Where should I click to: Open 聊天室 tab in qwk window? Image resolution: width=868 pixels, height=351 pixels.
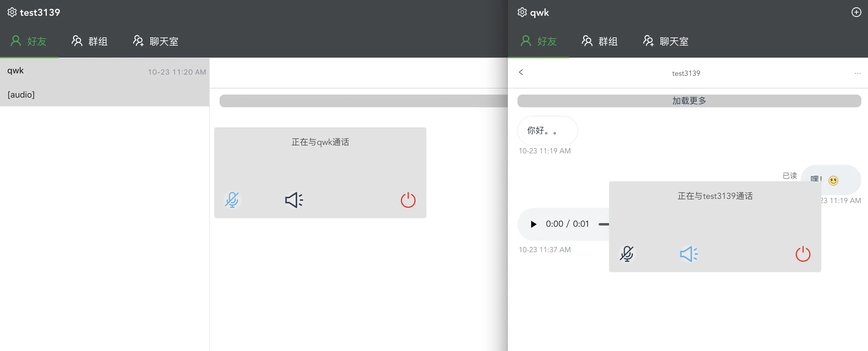[666, 42]
